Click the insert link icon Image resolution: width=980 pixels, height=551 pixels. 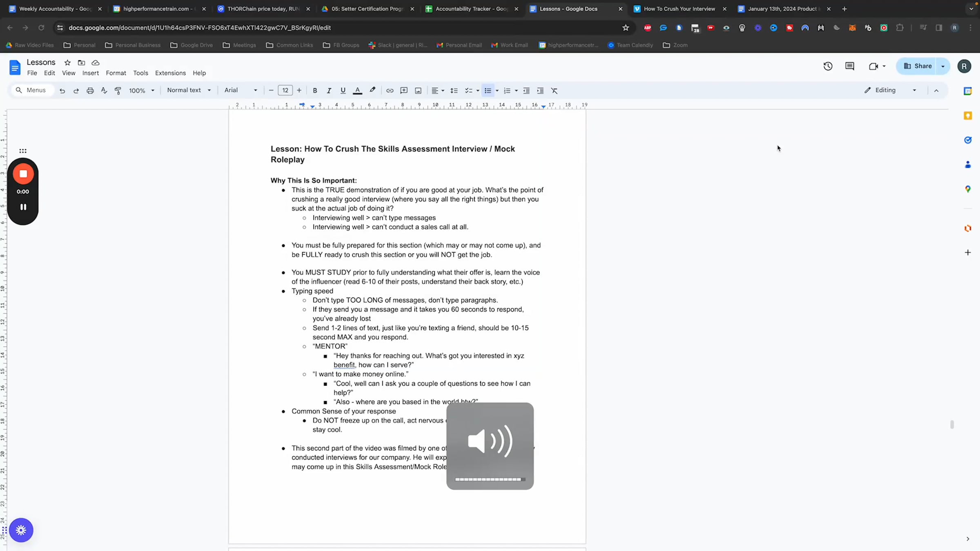(x=390, y=91)
